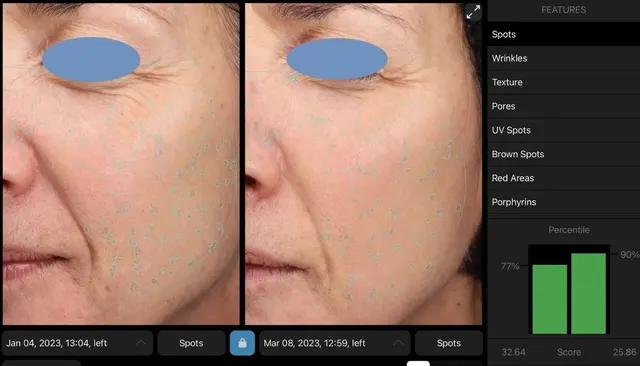Screen dimensions: 640x366
Task: Select the Porphyrins feature
Action: (564, 202)
